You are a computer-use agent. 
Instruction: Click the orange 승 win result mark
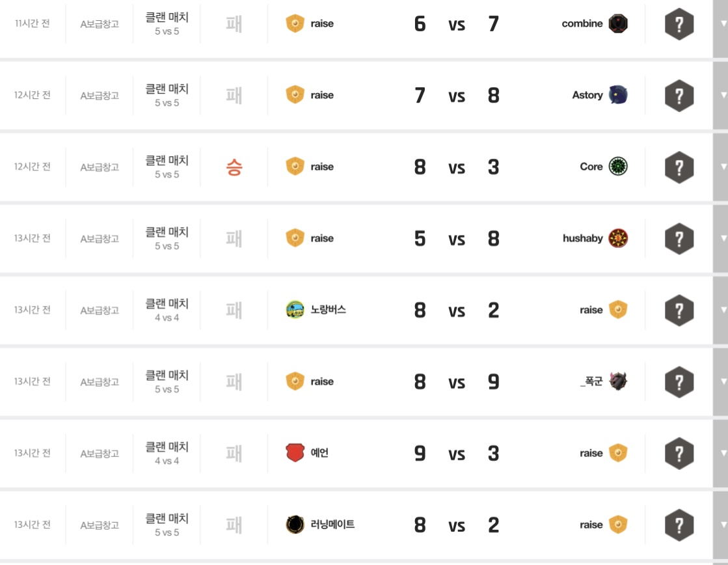(234, 167)
